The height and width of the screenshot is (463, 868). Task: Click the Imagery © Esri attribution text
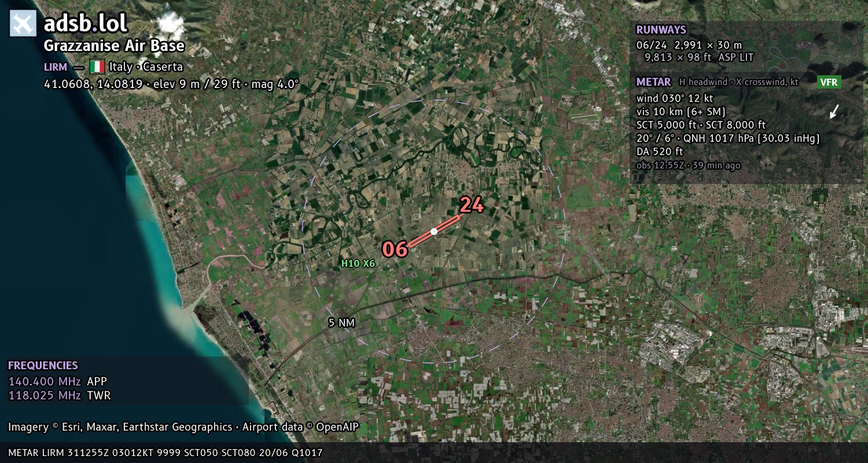pyautogui.click(x=183, y=427)
